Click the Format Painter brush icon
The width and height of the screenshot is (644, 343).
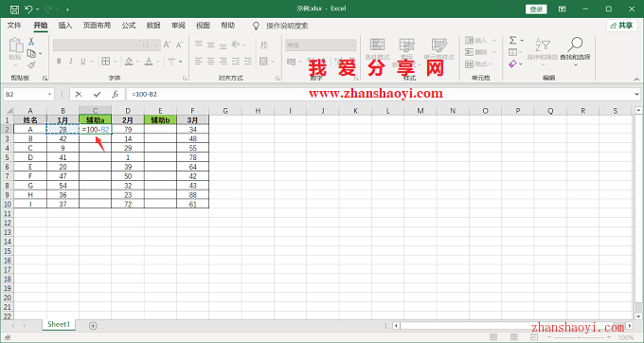tap(31, 64)
